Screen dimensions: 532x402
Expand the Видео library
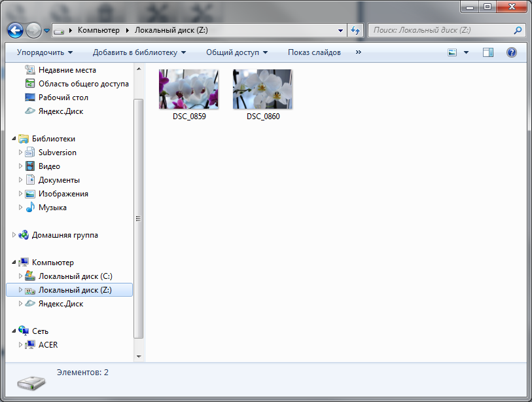pos(20,166)
